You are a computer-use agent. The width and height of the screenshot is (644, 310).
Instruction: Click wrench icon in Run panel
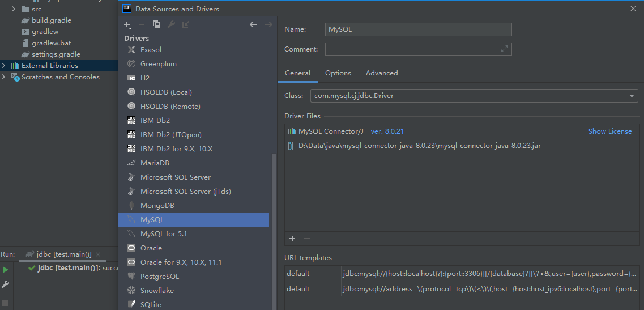(x=5, y=284)
